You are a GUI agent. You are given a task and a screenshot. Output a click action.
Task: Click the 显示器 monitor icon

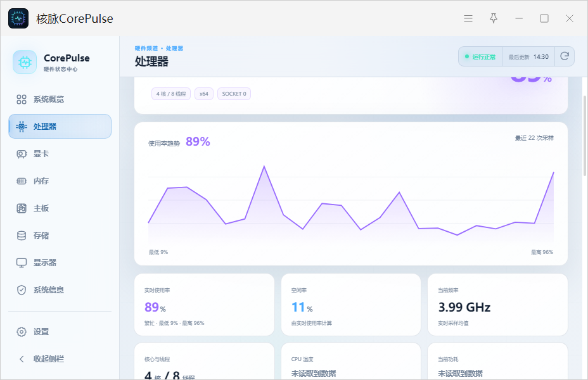[22, 263]
